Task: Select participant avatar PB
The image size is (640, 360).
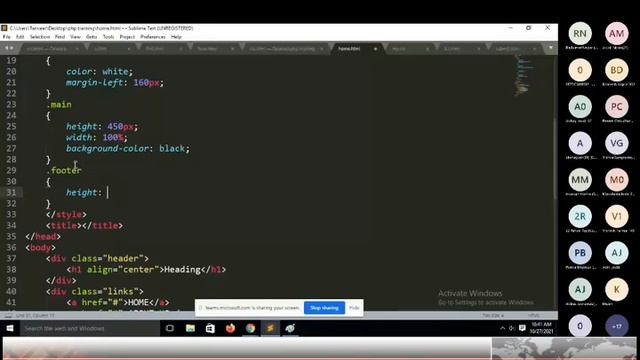Action: pos(580,253)
